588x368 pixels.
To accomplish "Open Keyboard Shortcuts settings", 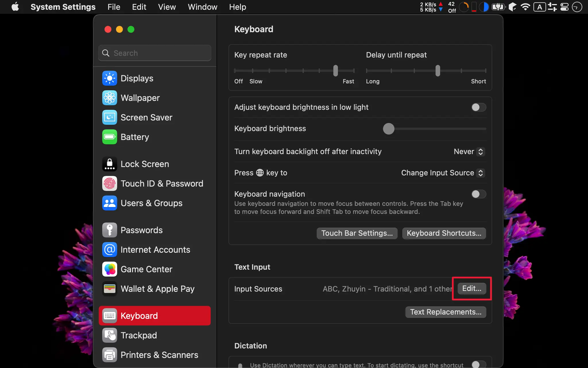I will (444, 233).
